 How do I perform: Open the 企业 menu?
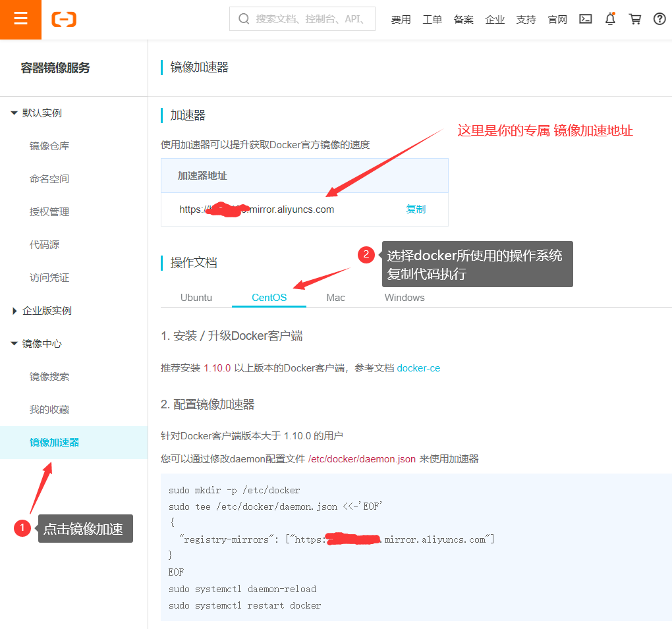pos(495,19)
